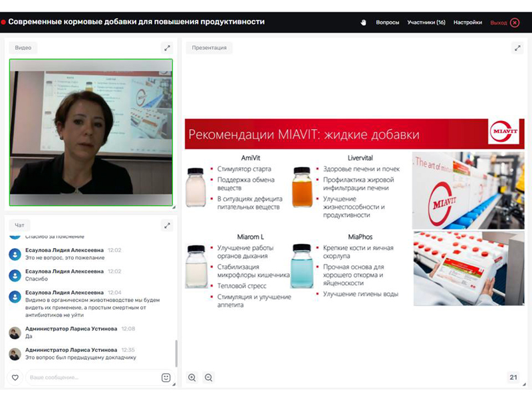Open the Участники (16) list
The image size is (532, 399).
coord(426,22)
